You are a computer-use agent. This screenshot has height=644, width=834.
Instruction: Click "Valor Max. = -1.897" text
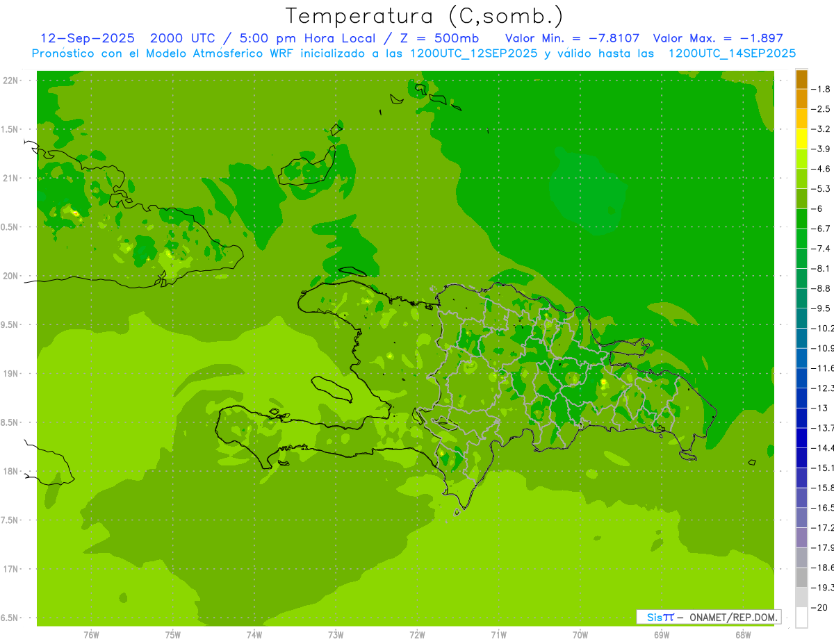[x=719, y=38]
